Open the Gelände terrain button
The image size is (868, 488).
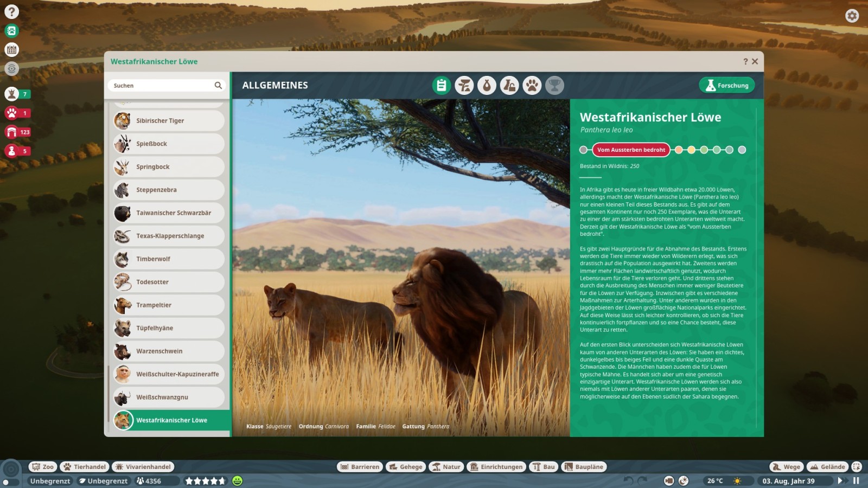[827, 467]
